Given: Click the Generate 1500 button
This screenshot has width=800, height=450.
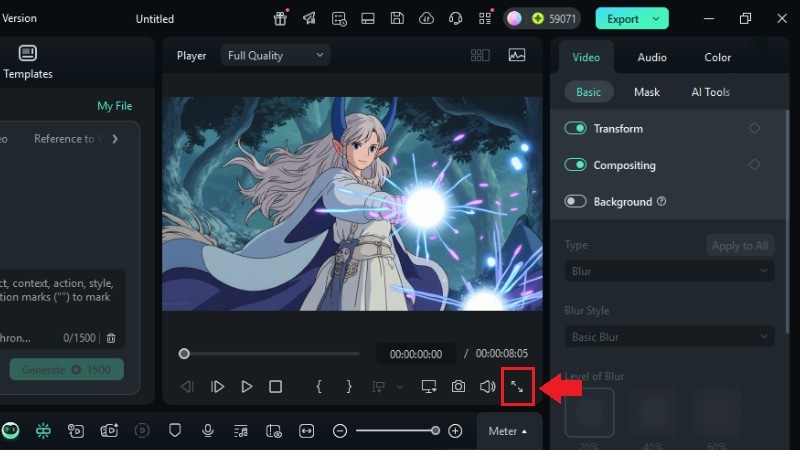Looking at the screenshot, I should (66, 369).
